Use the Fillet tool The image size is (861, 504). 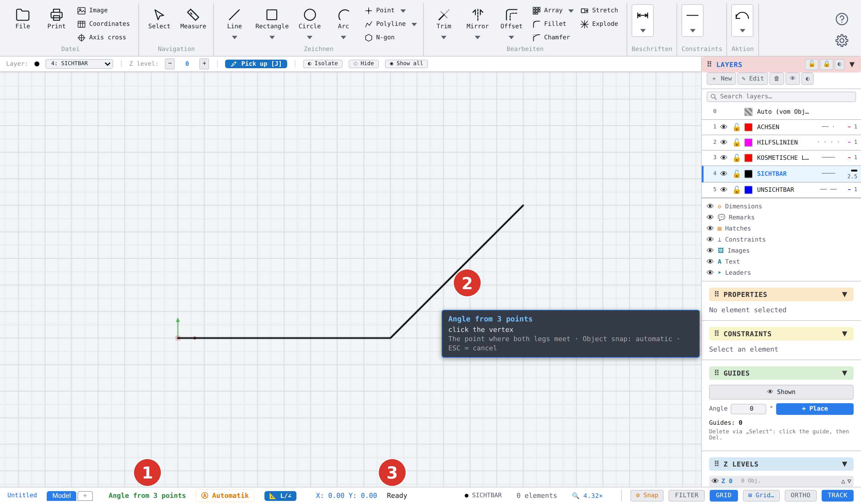coord(550,24)
